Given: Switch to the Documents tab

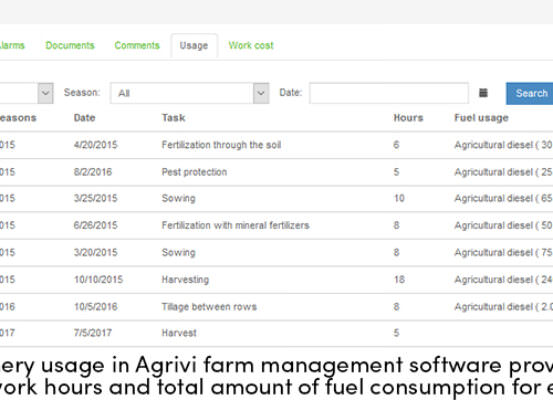Looking at the screenshot, I should [70, 46].
